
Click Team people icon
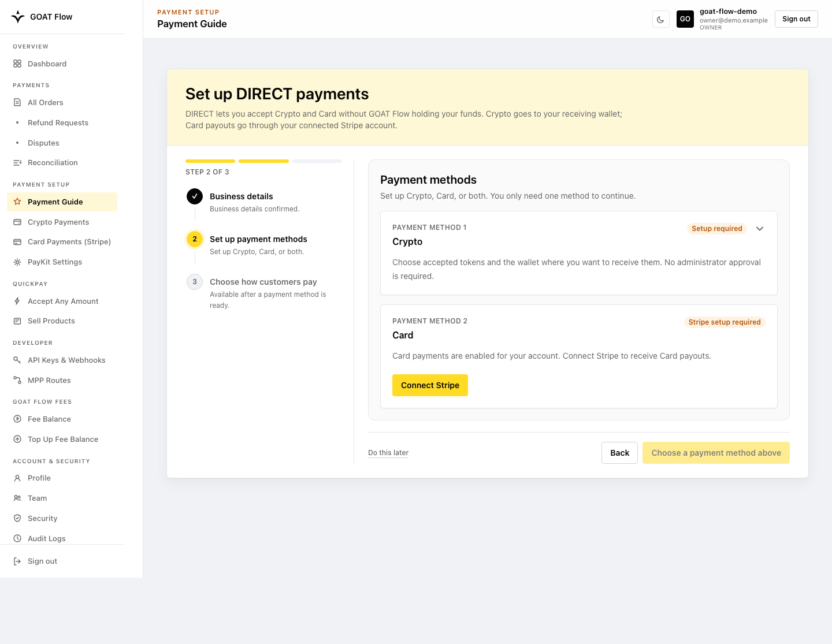[x=17, y=498]
